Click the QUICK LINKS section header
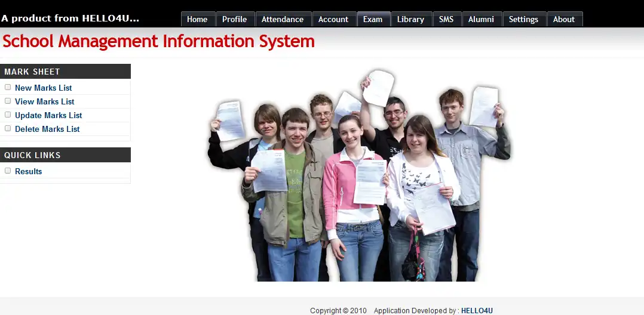The height and width of the screenshot is (315, 644). point(65,155)
